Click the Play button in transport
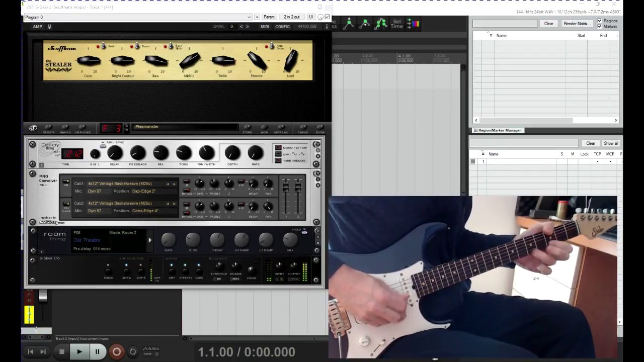Viewport: 644px width, 362px height. (x=79, y=351)
